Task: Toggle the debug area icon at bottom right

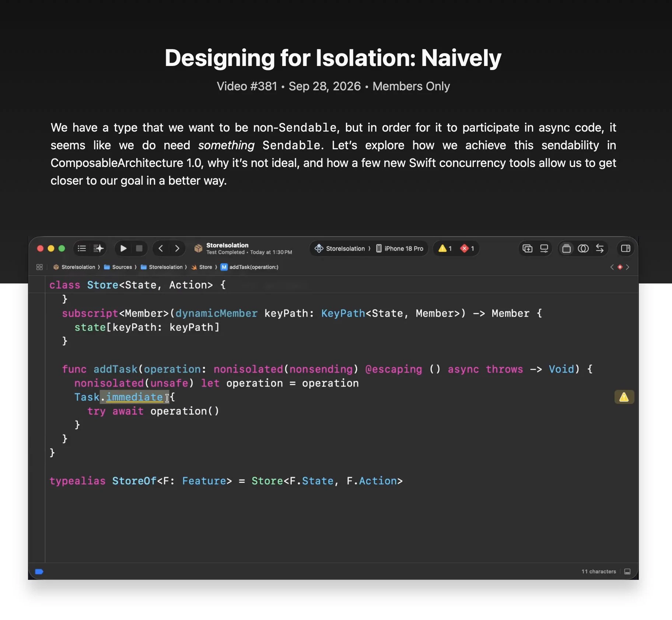Action: (x=627, y=571)
